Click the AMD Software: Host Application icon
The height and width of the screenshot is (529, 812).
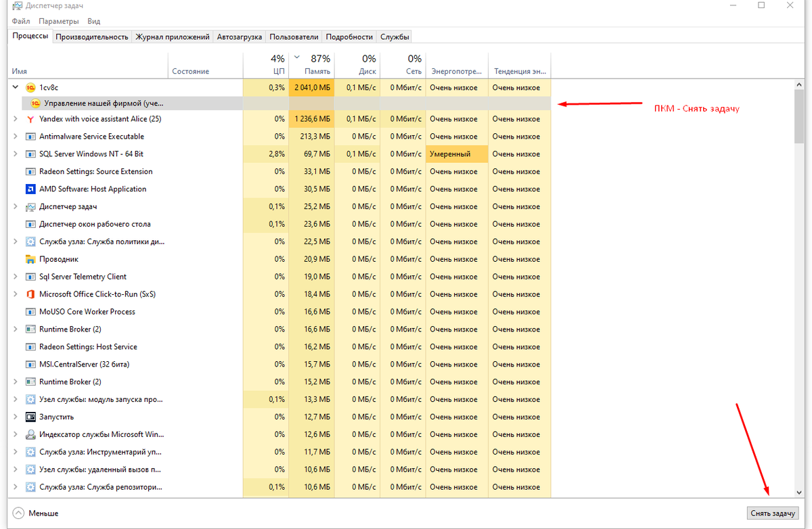click(x=30, y=189)
